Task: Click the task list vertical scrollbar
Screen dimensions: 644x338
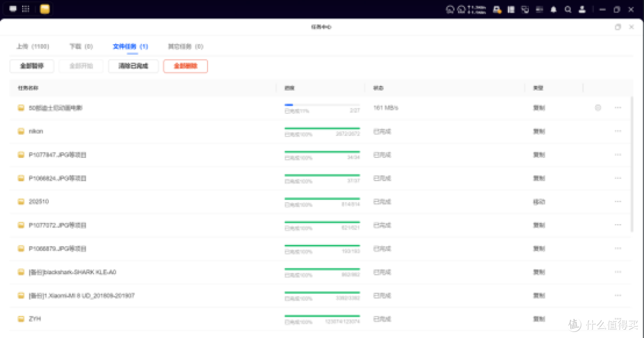Action: [x=632, y=165]
